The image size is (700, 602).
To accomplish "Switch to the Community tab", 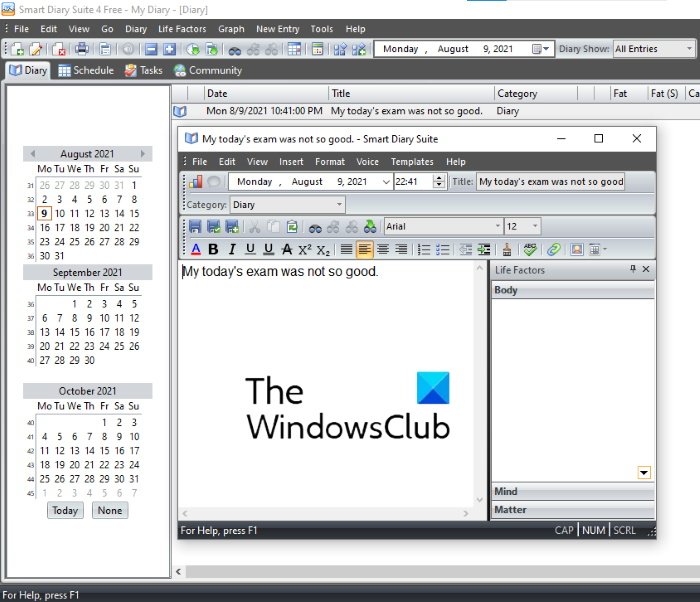I will click(208, 71).
